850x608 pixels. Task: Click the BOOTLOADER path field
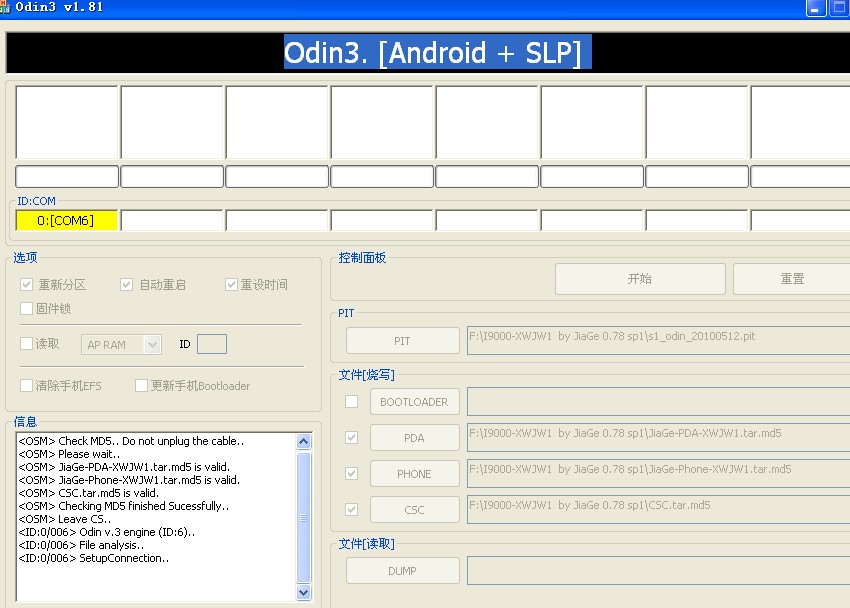pyautogui.click(x=658, y=402)
